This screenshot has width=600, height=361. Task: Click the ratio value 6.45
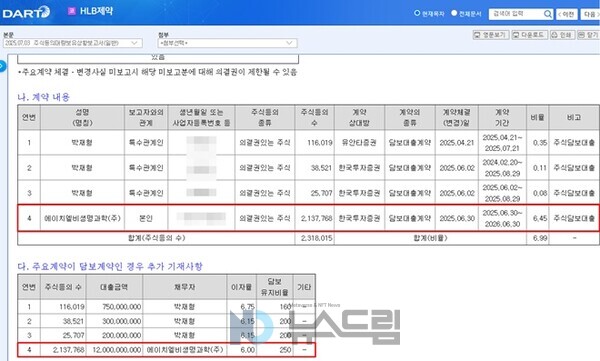[540, 218]
